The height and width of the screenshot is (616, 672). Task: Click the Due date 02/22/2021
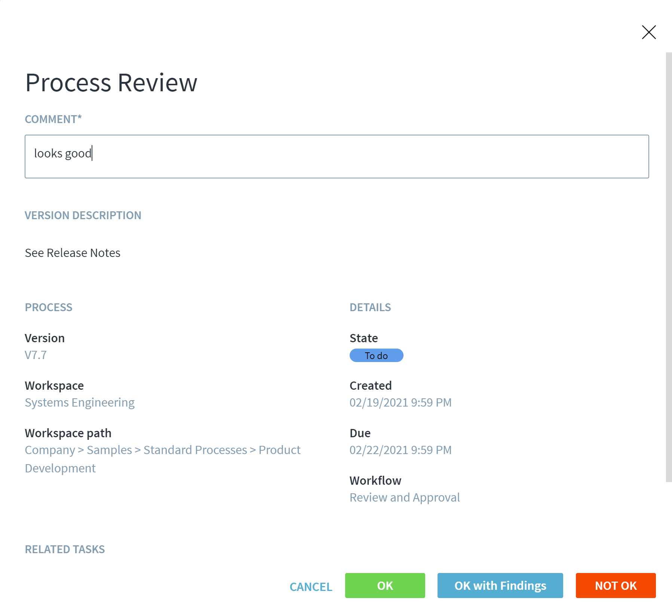coord(401,450)
